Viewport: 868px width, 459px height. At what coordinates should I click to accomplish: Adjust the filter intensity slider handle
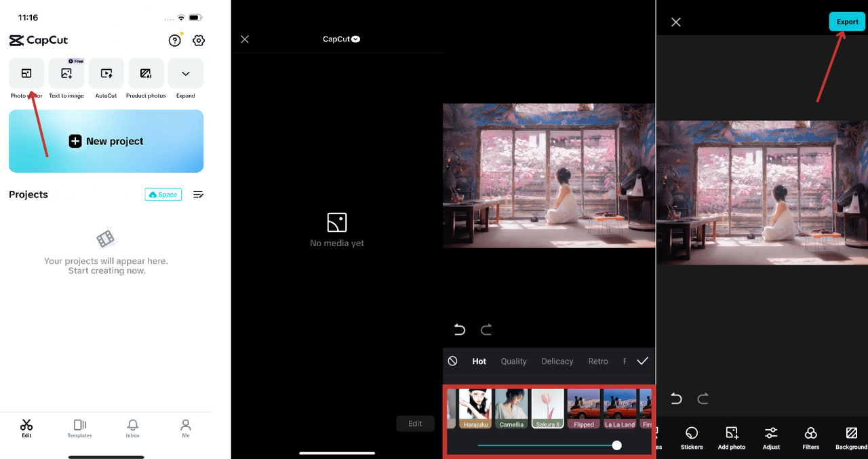click(x=616, y=445)
